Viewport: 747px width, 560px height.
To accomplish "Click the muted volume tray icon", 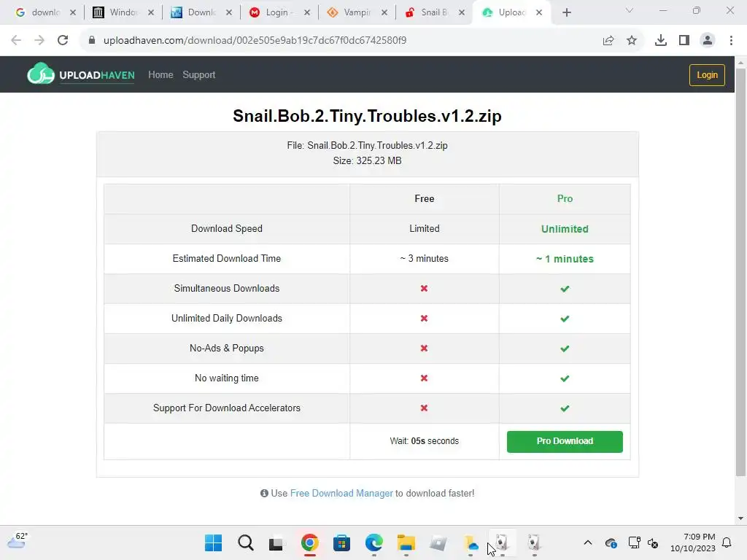I will (653, 542).
